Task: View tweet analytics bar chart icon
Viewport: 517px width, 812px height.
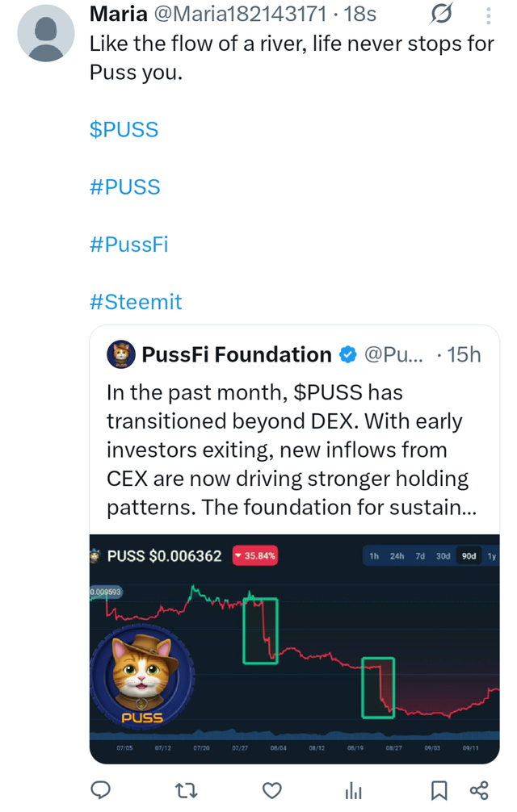Action: tap(353, 790)
